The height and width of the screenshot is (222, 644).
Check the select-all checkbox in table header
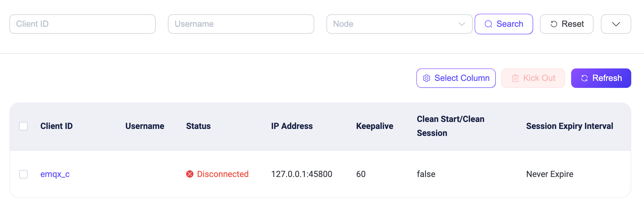[x=23, y=126]
